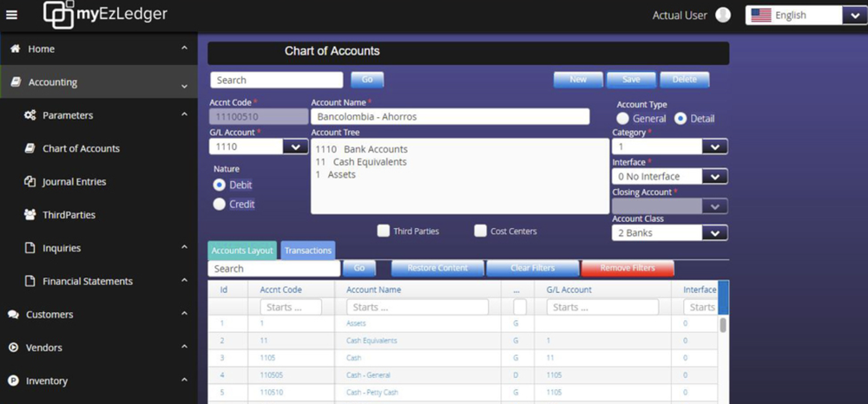
Task: Click the Save button
Action: [x=631, y=80]
